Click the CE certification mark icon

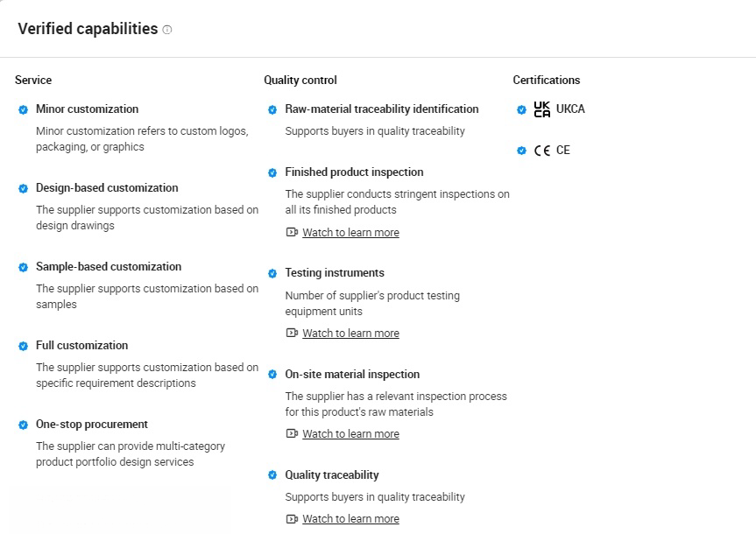click(542, 151)
